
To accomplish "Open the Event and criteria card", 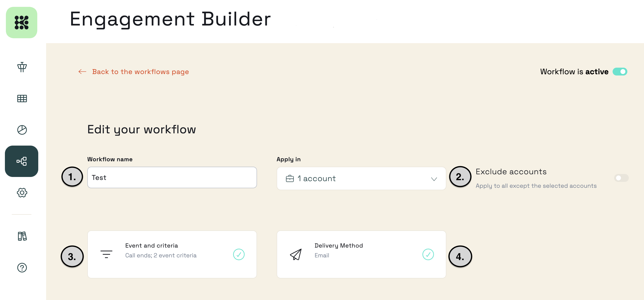I will [172, 254].
